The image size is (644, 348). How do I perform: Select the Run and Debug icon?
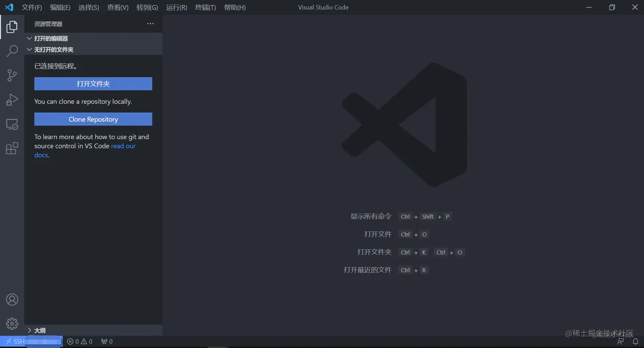click(12, 100)
